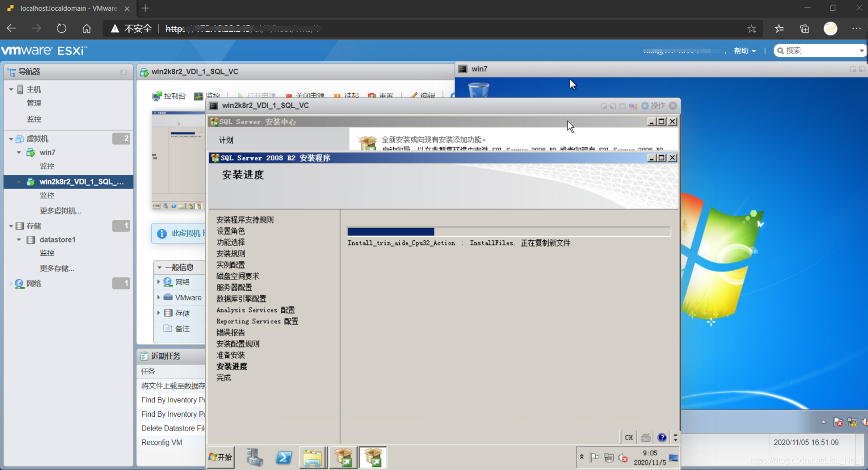Viewport: 868px width, 470px height.
Task: Open the 操作 gear menu in console window
Action: [653, 106]
